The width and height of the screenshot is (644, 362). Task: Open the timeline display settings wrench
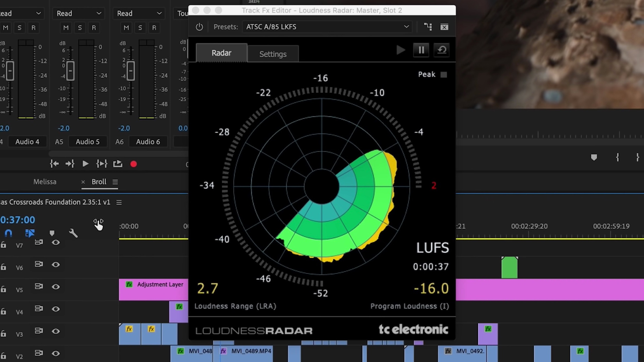pos(73,233)
